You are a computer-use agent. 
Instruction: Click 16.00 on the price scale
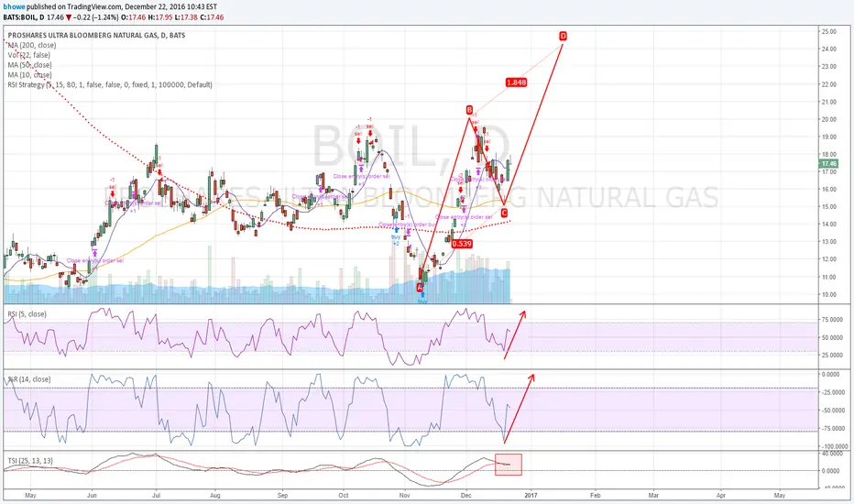(x=829, y=190)
